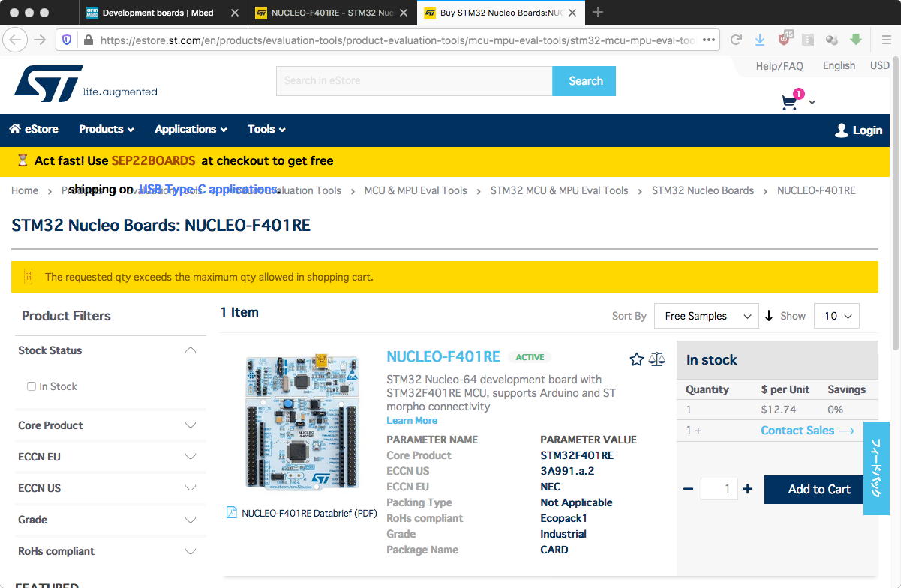Go to MCU & MPU Eval Tools breadcrumb

(x=416, y=190)
